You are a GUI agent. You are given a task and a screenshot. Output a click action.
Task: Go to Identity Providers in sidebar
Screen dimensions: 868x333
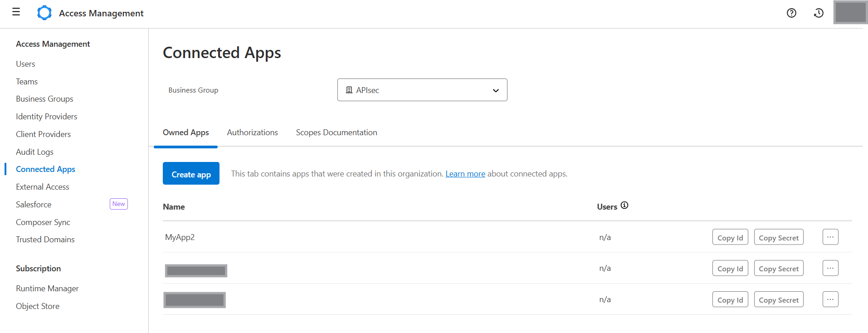[46, 117]
